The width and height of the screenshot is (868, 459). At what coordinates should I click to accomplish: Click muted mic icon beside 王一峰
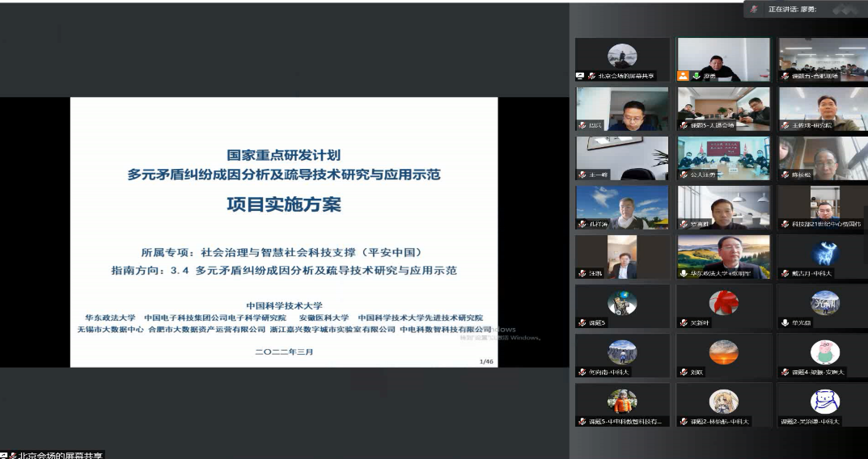tap(582, 175)
